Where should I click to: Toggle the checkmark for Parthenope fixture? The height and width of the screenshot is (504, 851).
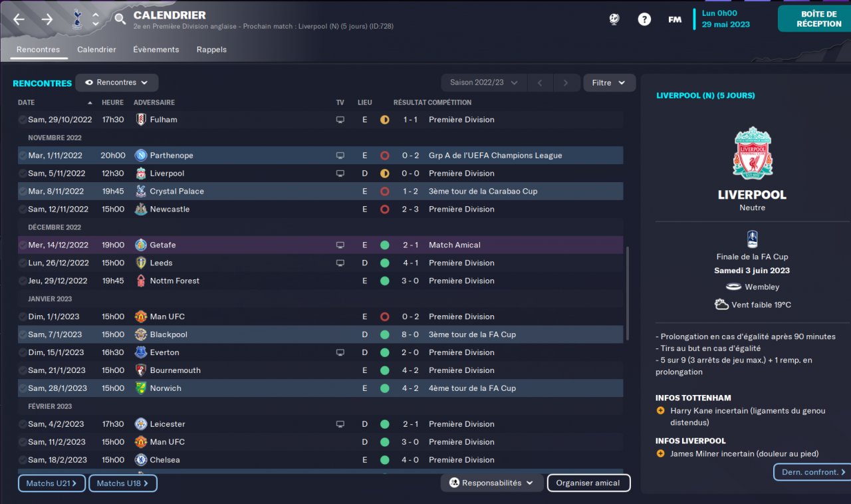(x=23, y=156)
